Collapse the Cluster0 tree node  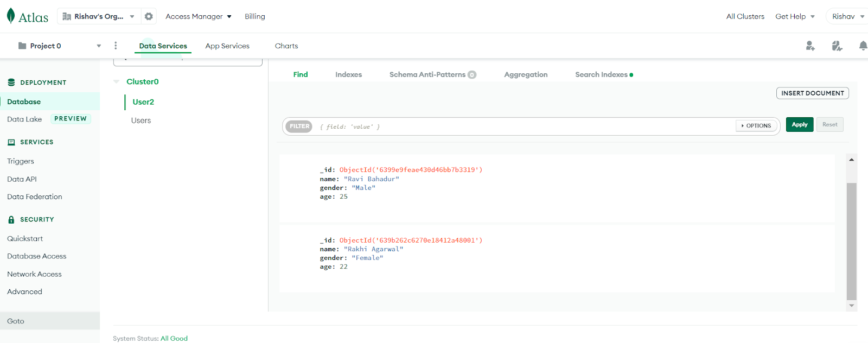(116, 81)
